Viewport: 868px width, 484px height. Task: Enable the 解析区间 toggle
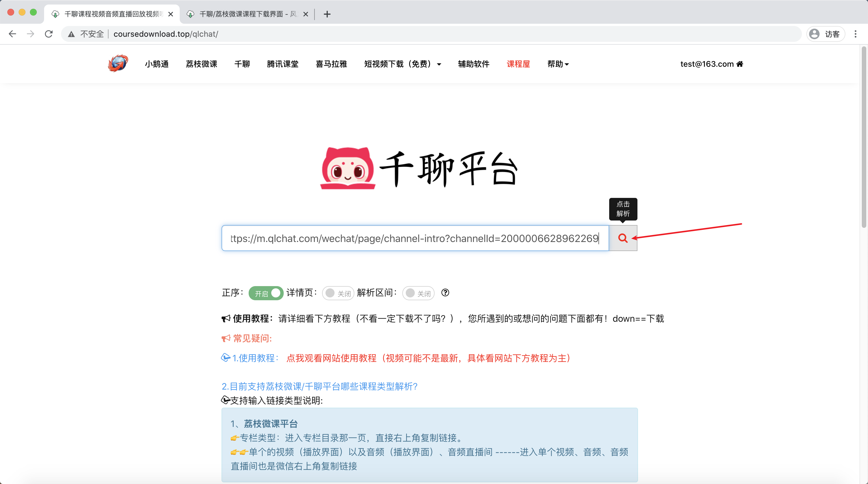point(418,293)
